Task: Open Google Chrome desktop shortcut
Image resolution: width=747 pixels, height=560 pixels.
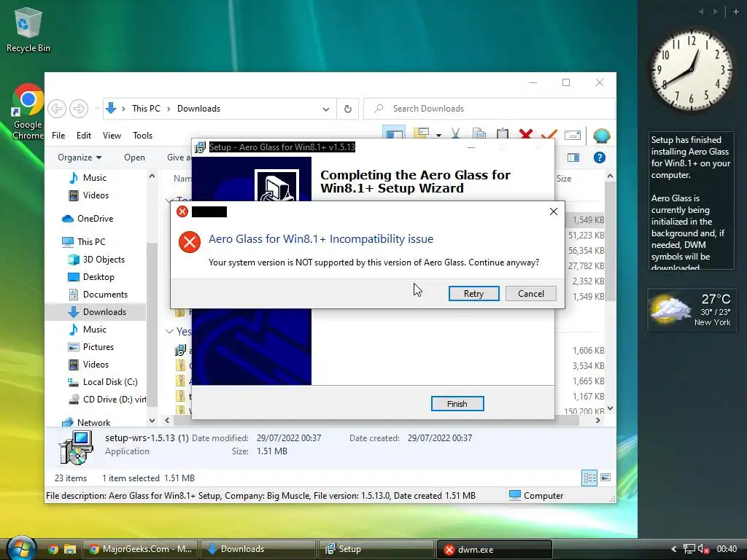Action: click(x=28, y=112)
